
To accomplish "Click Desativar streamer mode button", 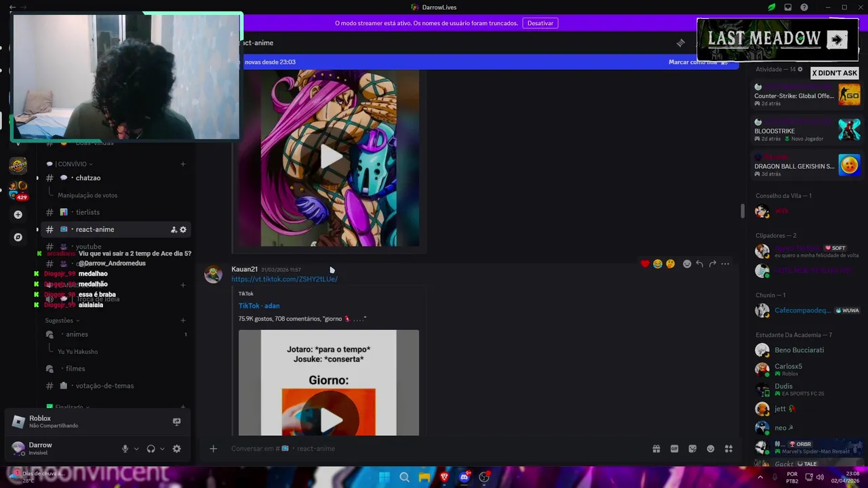I will click(x=540, y=23).
